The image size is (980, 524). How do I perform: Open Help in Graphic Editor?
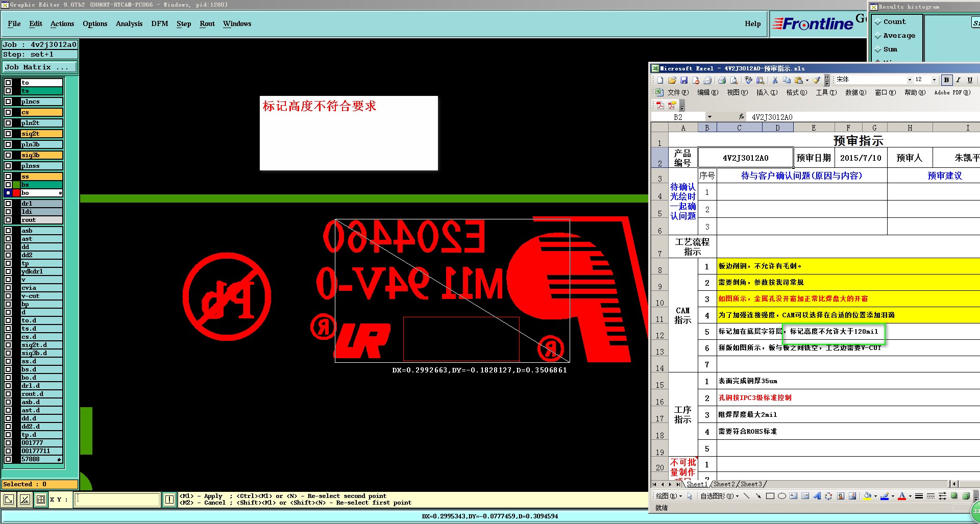(x=753, y=23)
